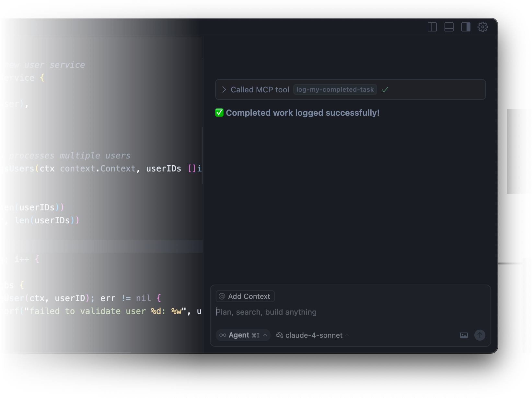Open the Agent mode dropdown

tap(243, 335)
